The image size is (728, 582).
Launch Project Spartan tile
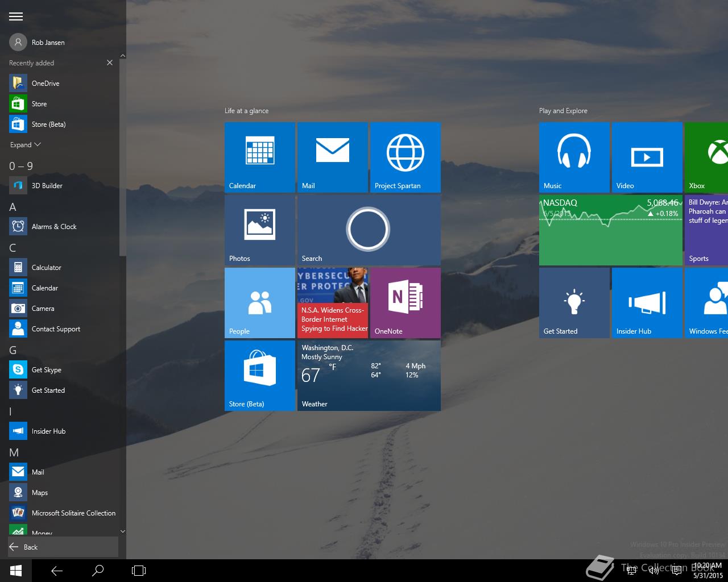(x=406, y=157)
